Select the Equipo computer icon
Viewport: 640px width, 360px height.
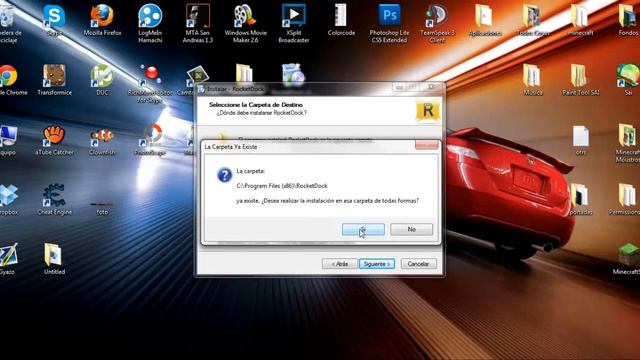(x=8, y=140)
